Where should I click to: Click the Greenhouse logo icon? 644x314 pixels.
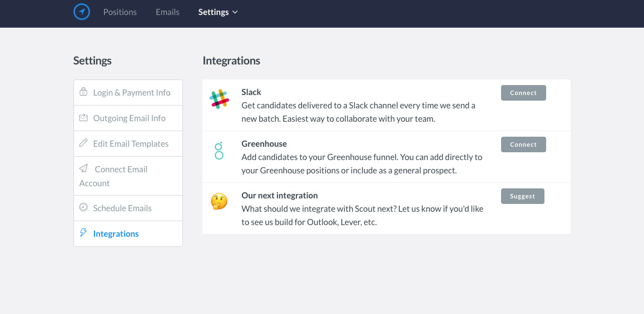(219, 151)
